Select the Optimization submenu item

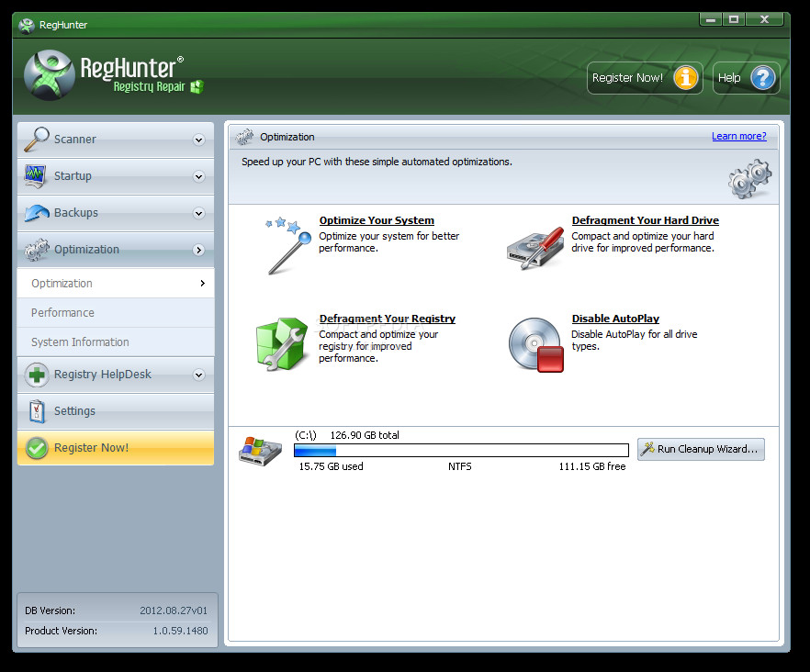pyautogui.click(x=116, y=283)
